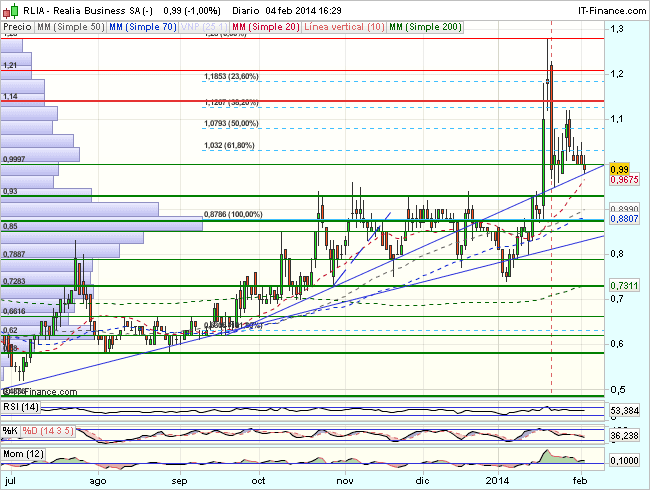Click the 'nov' month label on the time axis
Image resolution: width=650 pixels, height=490 pixels.
point(344,481)
